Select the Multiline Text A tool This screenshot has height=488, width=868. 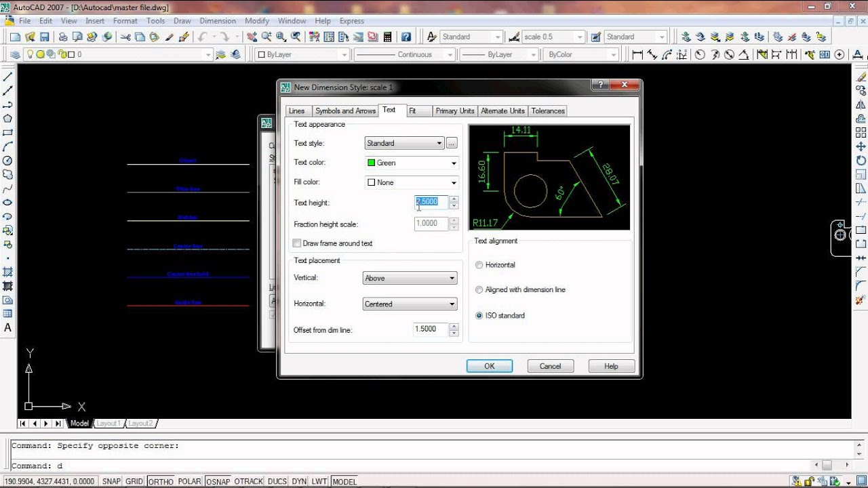[8, 328]
